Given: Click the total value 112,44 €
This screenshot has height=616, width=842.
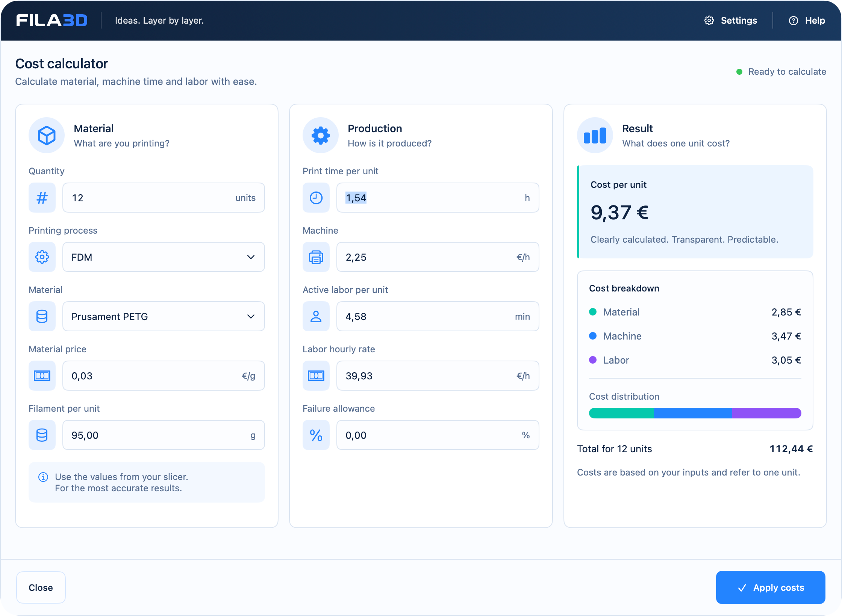Looking at the screenshot, I should 791,449.
